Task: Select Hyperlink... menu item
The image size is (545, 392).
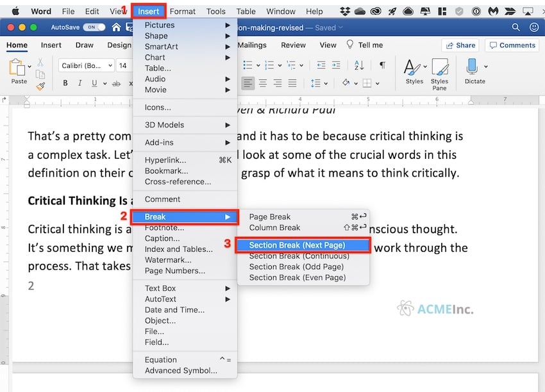Action: point(185,160)
